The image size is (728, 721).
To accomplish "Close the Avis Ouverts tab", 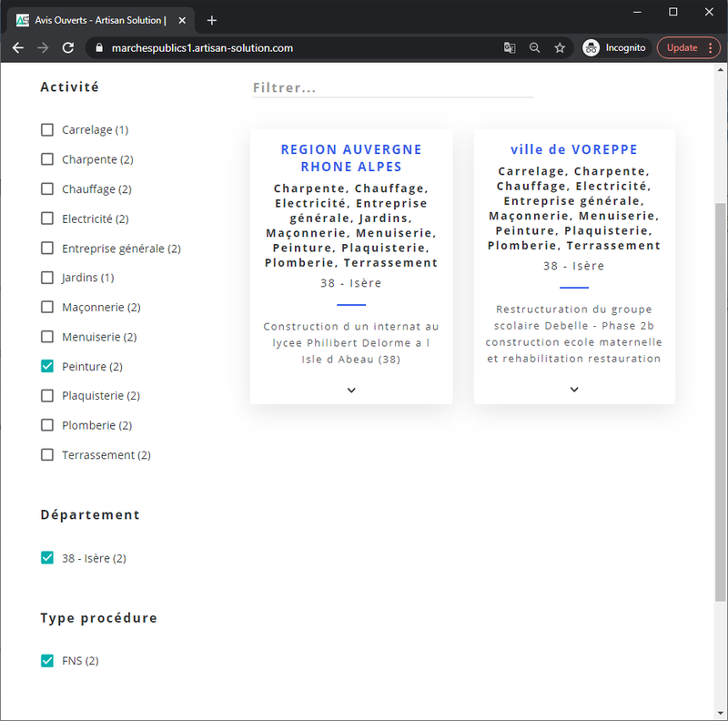I will [x=182, y=20].
